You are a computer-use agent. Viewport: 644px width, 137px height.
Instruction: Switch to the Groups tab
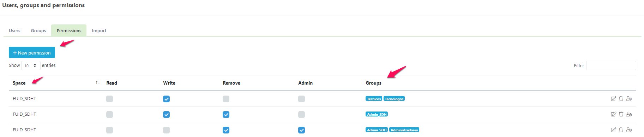pos(38,31)
